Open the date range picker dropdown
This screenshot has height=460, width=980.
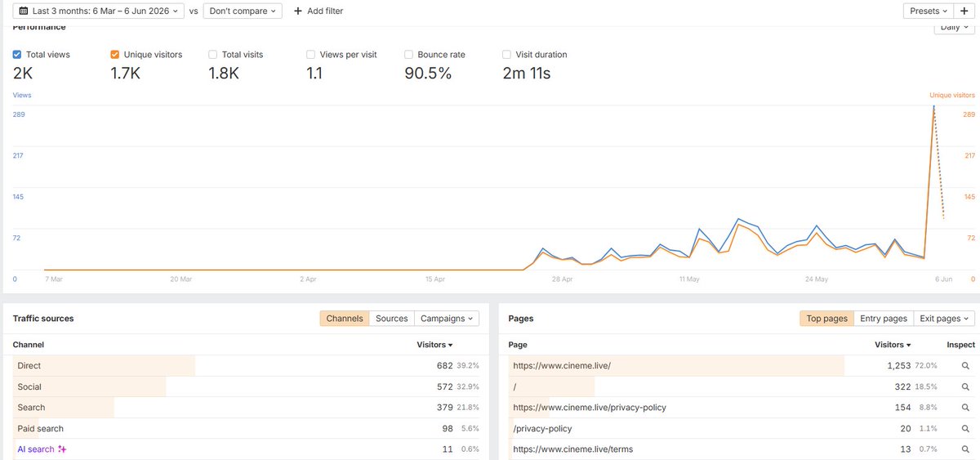pyautogui.click(x=96, y=11)
